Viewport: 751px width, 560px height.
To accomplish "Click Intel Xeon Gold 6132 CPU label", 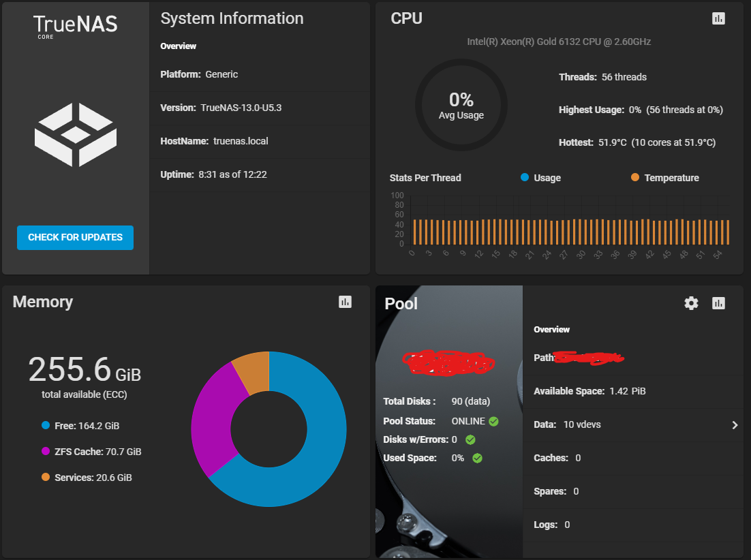I will coord(559,42).
